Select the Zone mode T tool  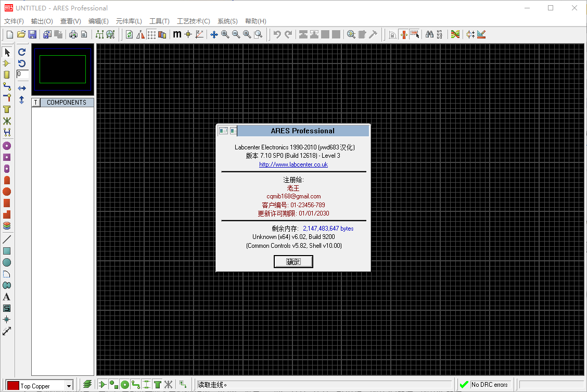(x=7, y=109)
